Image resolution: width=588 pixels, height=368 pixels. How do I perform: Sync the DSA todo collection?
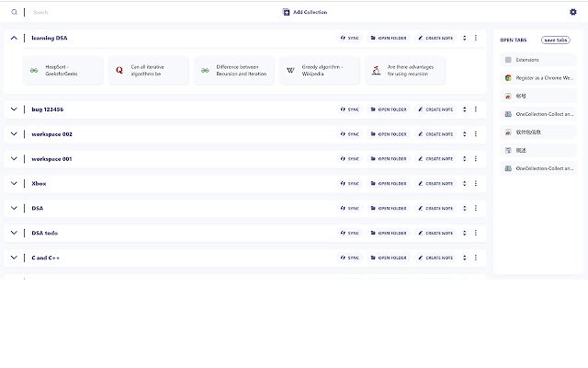click(x=349, y=233)
